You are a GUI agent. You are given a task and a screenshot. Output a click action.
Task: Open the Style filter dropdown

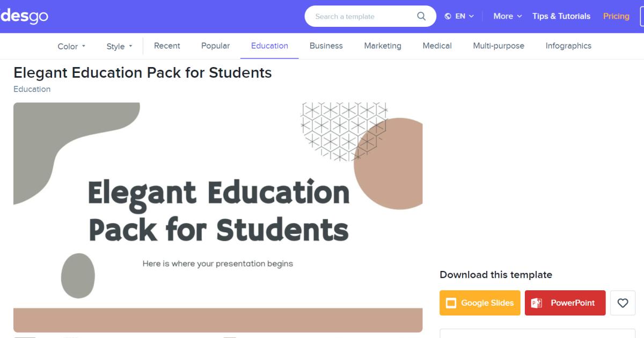[x=119, y=46]
